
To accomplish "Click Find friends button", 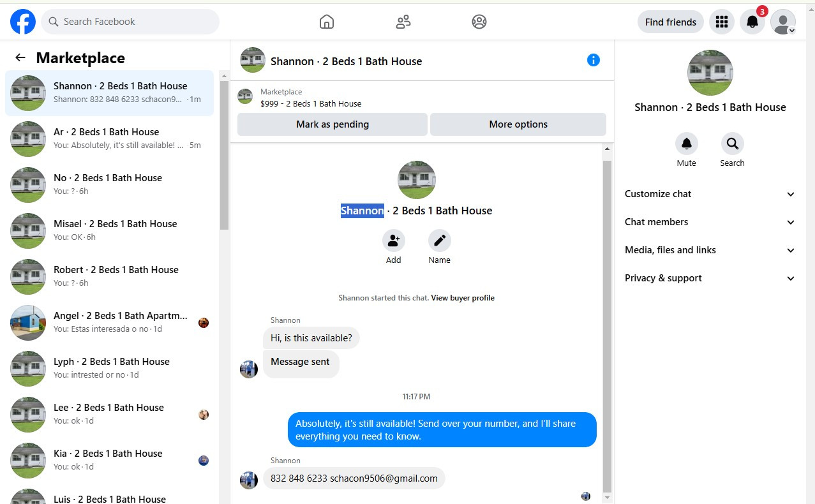I will pos(671,22).
